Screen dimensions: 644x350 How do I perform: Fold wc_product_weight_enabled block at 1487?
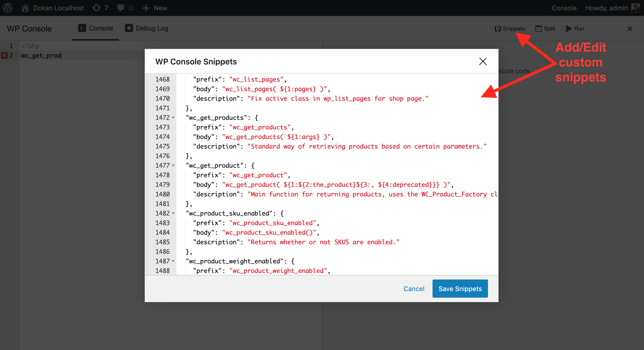pos(173,261)
